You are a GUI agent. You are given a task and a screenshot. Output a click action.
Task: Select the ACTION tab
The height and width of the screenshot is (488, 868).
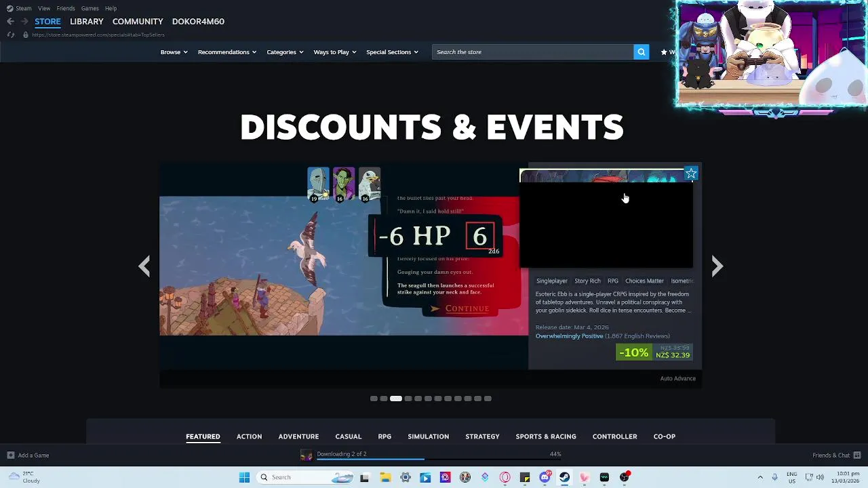coord(249,436)
